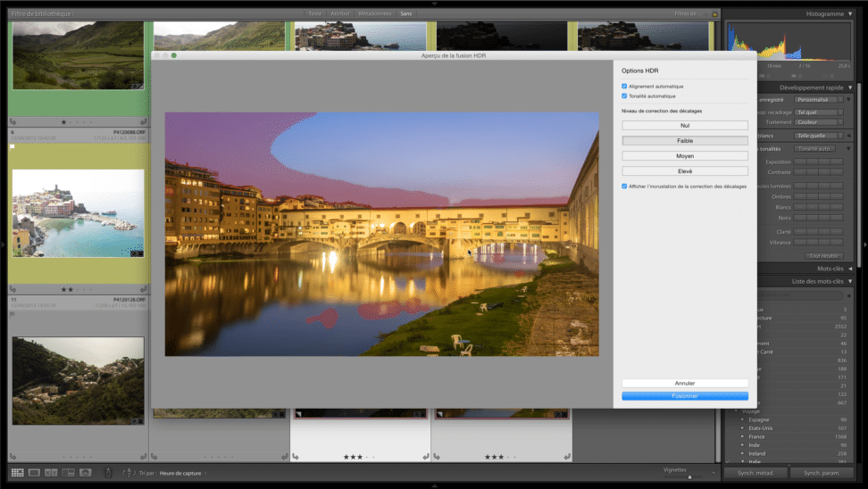Toggle 'Tonalité automatique' checkbox
Screen dimensions: 868x489
pos(624,95)
